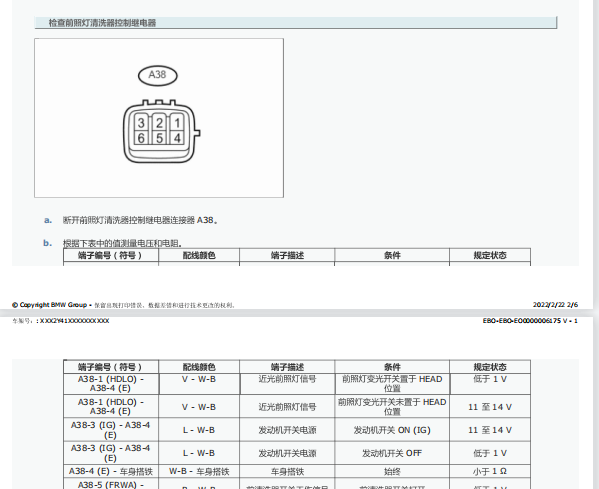The height and width of the screenshot is (489, 599).
Task: Click document ID EBO-EBO-EO0000006175 V - 1
Action: (530, 321)
